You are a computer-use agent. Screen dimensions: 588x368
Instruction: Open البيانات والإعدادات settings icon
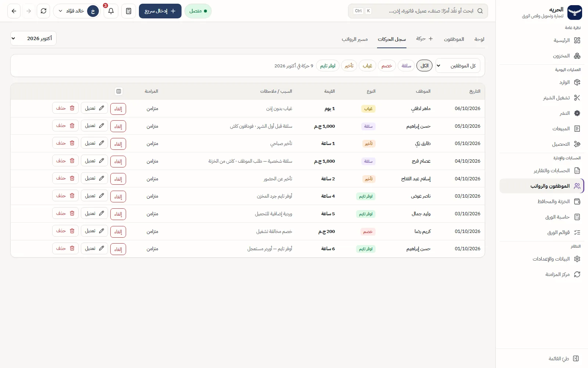(x=577, y=259)
